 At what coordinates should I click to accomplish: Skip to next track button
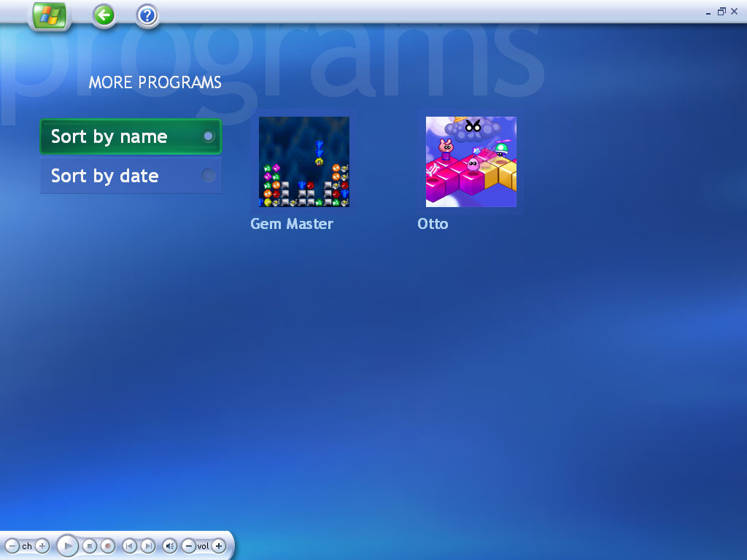click(147, 546)
